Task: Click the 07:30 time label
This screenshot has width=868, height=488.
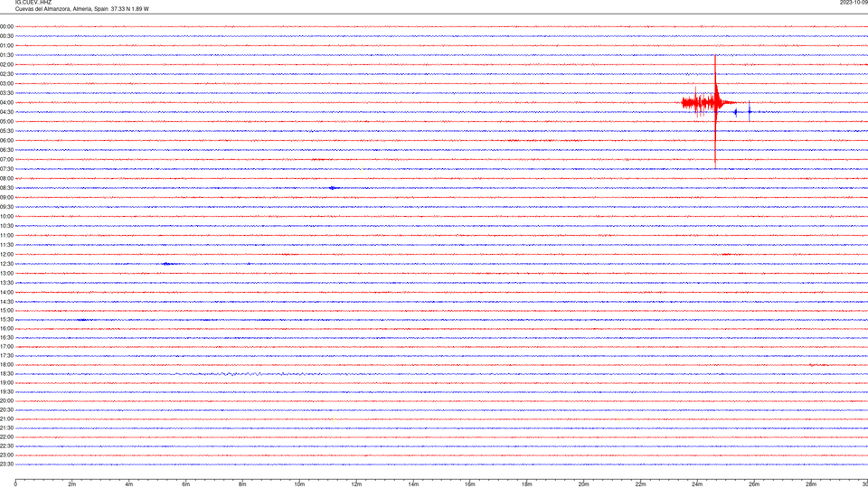Action: (6, 169)
